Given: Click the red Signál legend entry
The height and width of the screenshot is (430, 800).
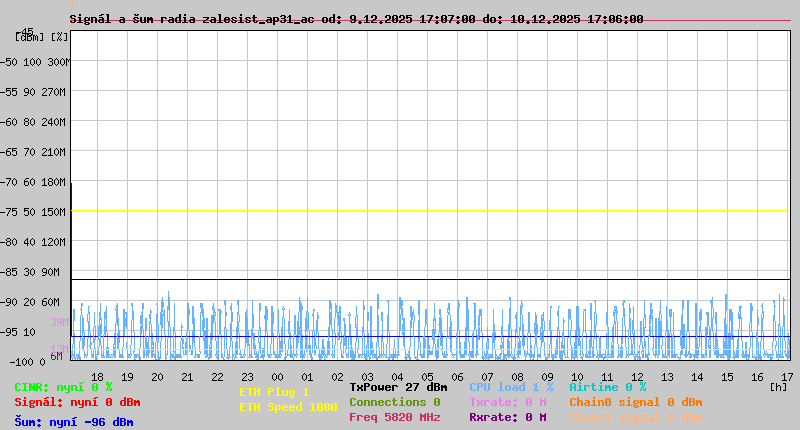Looking at the screenshot, I should (76, 402).
